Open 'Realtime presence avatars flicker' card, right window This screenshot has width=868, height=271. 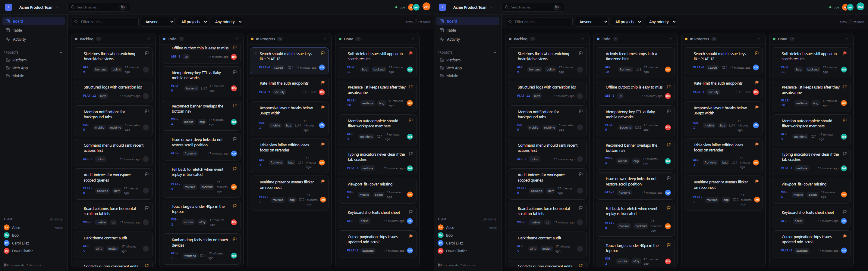click(x=723, y=194)
